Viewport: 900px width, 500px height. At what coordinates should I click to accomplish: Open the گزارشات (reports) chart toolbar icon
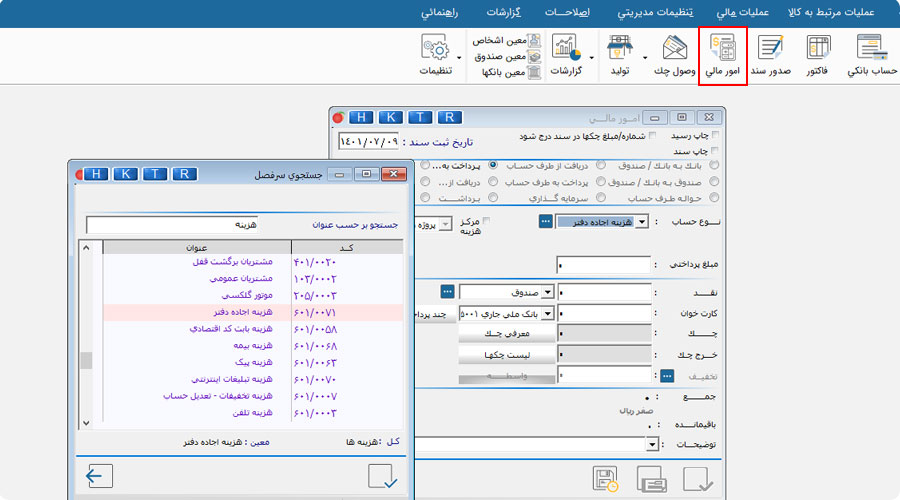tap(566, 55)
